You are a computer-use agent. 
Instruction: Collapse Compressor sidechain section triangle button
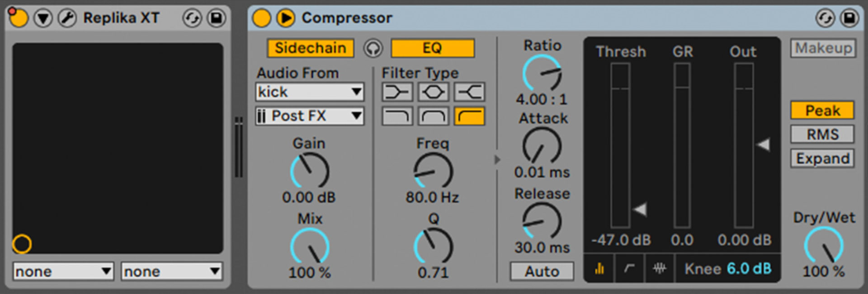coord(286,19)
